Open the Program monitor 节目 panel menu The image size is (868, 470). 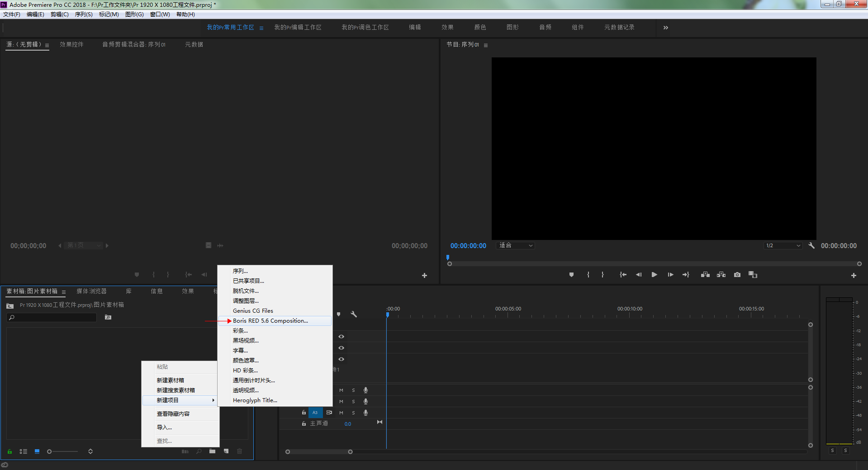click(486, 45)
